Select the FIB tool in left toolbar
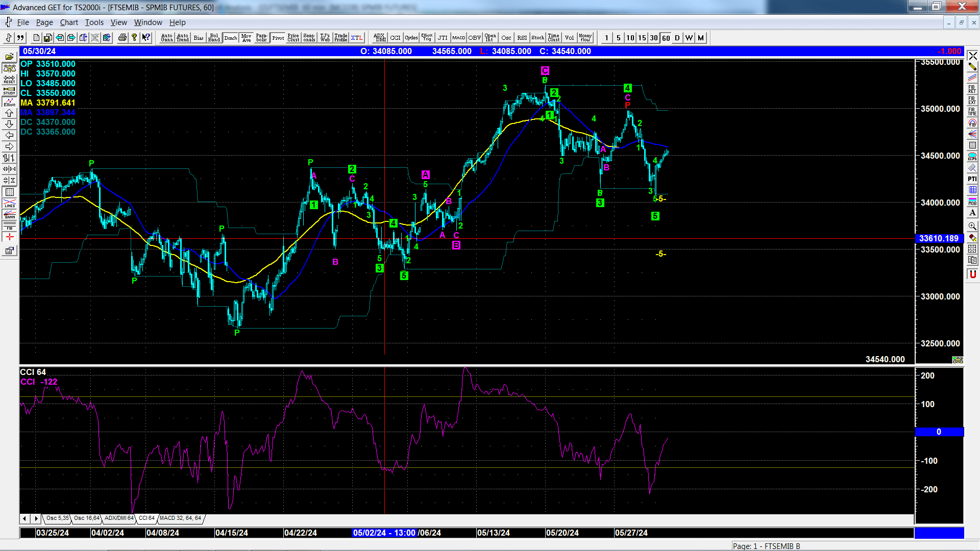The width and height of the screenshot is (980, 551). click(x=9, y=226)
